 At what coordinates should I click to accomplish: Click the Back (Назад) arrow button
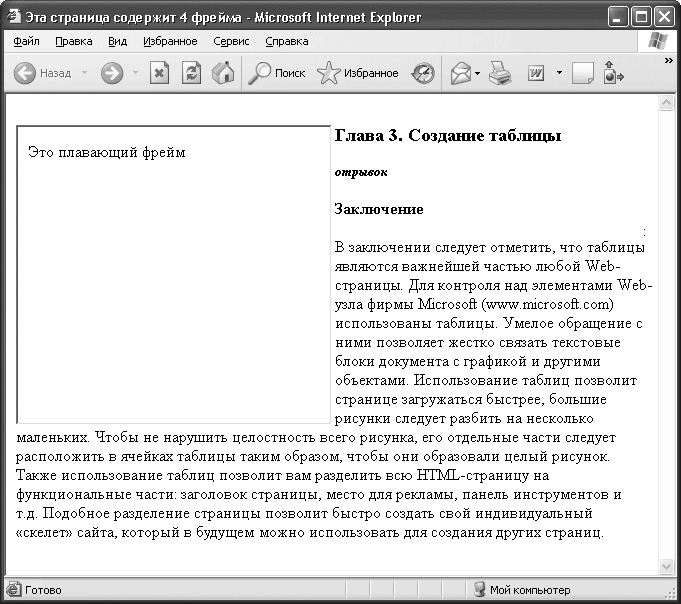(x=25, y=73)
